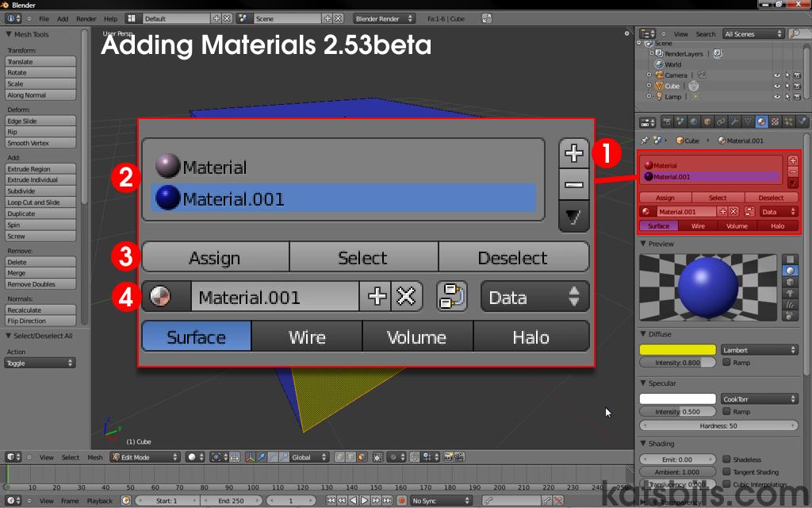The width and height of the screenshot is (812, 508).
Task: Click the Remove Doubles button
Action: click(40, 285)
